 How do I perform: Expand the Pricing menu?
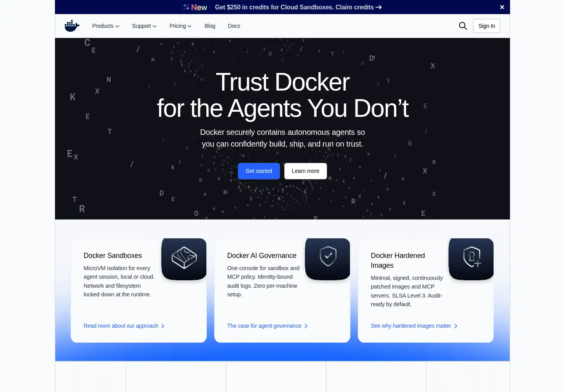point(180,26)
